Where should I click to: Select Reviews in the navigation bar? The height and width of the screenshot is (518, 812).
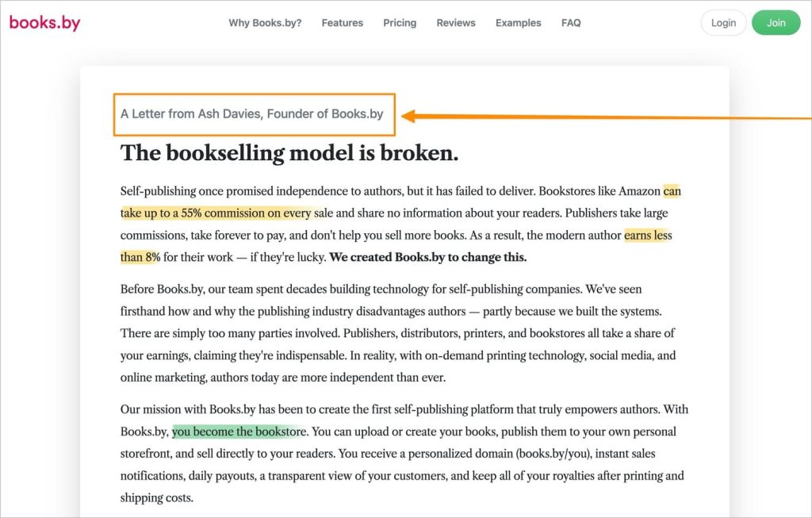[456, 23]
